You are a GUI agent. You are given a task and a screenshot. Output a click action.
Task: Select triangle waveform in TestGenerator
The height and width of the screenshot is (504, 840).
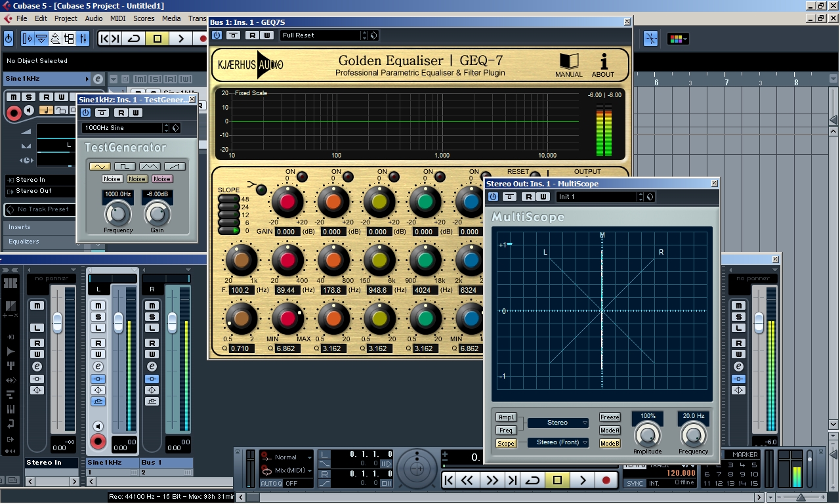tap(150, 166)
